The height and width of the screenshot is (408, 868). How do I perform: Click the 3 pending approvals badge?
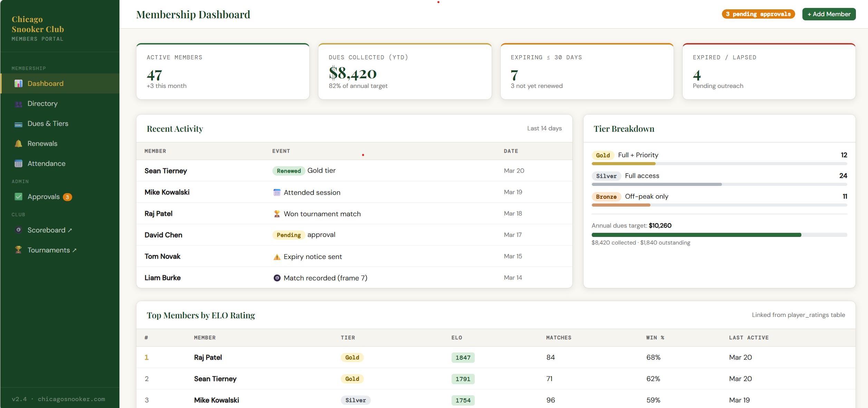click(x=758, y=14)
